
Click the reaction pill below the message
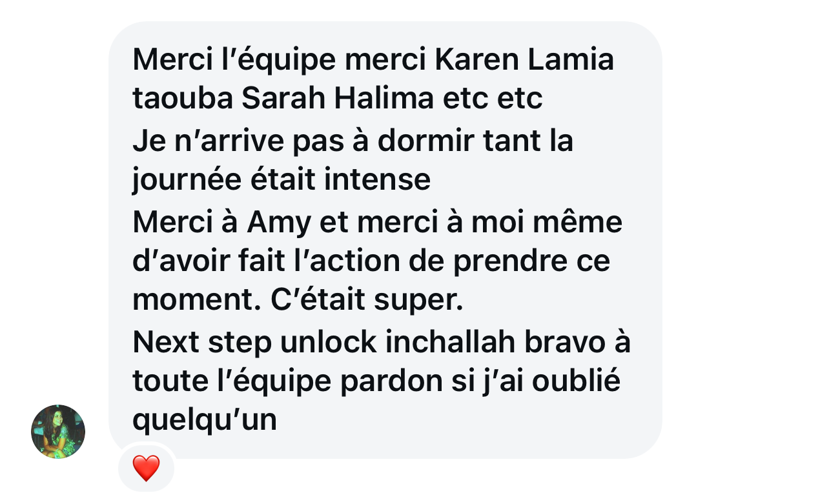146,468
